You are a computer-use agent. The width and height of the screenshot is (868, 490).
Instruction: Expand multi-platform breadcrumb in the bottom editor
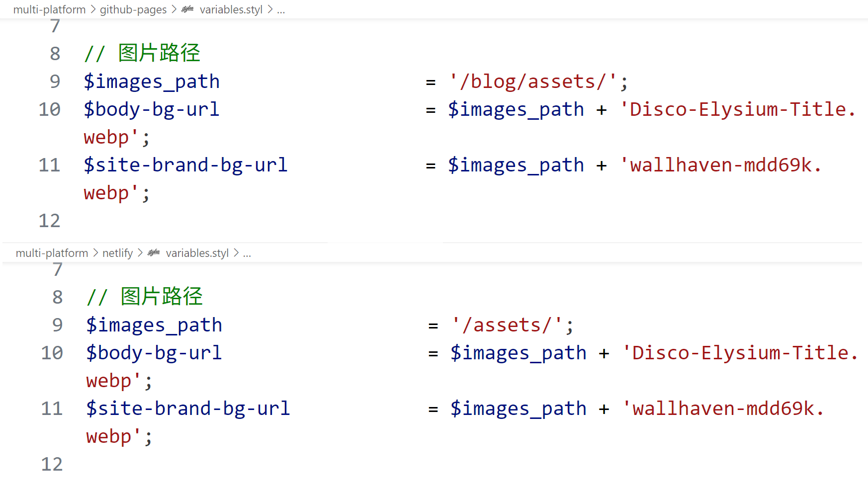52,253
